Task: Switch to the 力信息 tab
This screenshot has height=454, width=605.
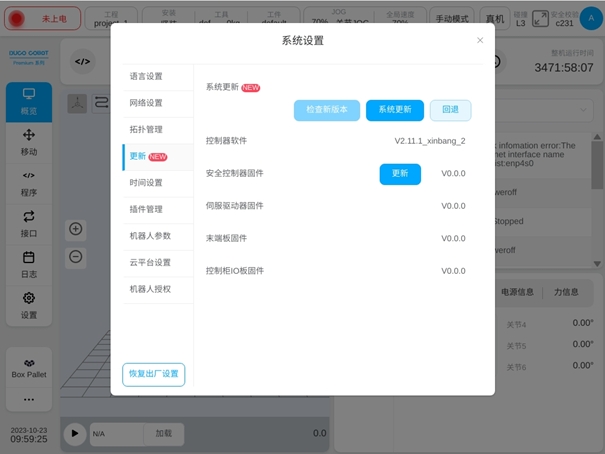Action: [x=566, y=292]
